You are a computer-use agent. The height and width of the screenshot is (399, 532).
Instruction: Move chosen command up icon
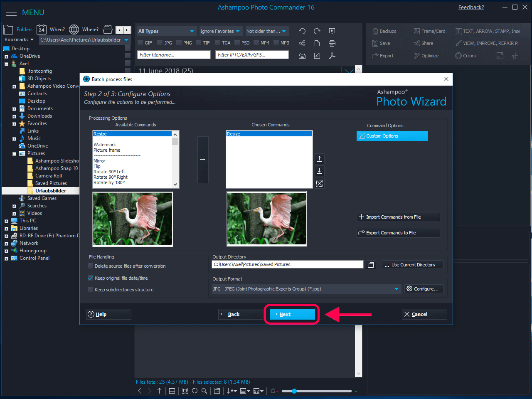(x=319, y=159)
